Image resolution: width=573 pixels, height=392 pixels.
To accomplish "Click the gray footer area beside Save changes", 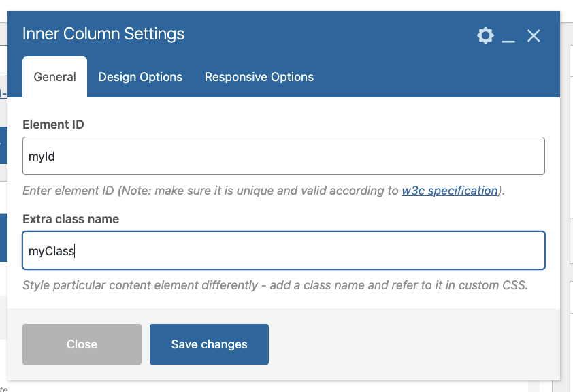I will point(413,344).
